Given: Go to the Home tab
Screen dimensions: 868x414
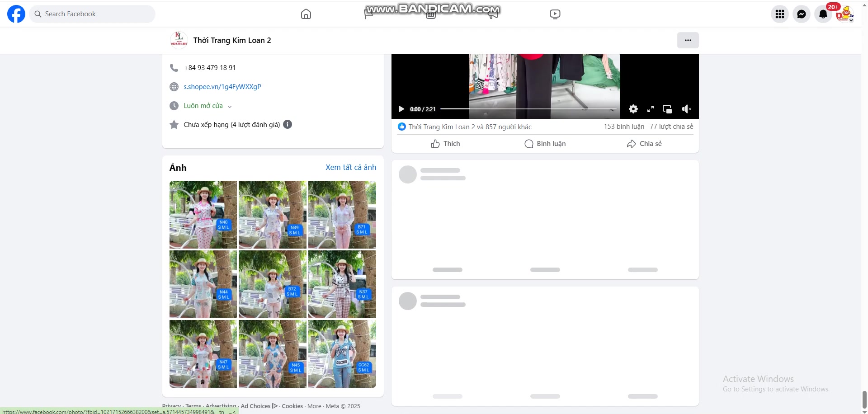Looking at the screenshot, I should click(306, 14).
